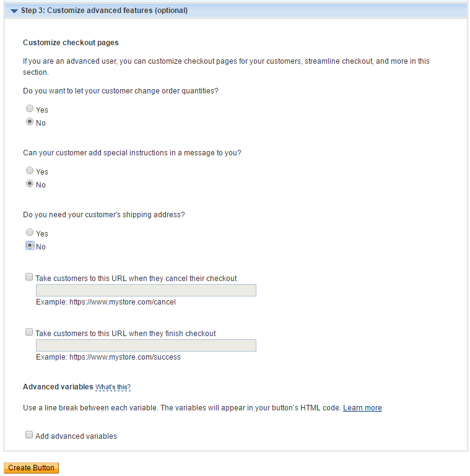Select Yes for changing order quantities
Viewport: 470px width, 476px height.
pos(30,108)
